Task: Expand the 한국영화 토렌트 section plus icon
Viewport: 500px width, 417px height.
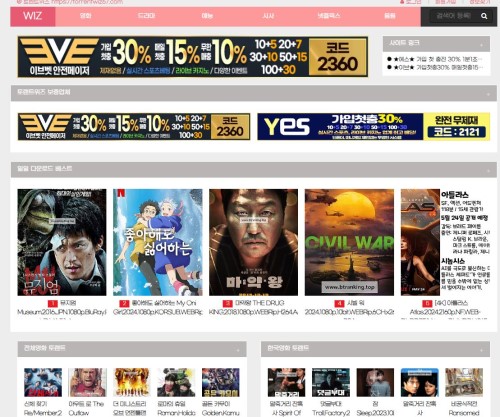Action: pos(481,350)
